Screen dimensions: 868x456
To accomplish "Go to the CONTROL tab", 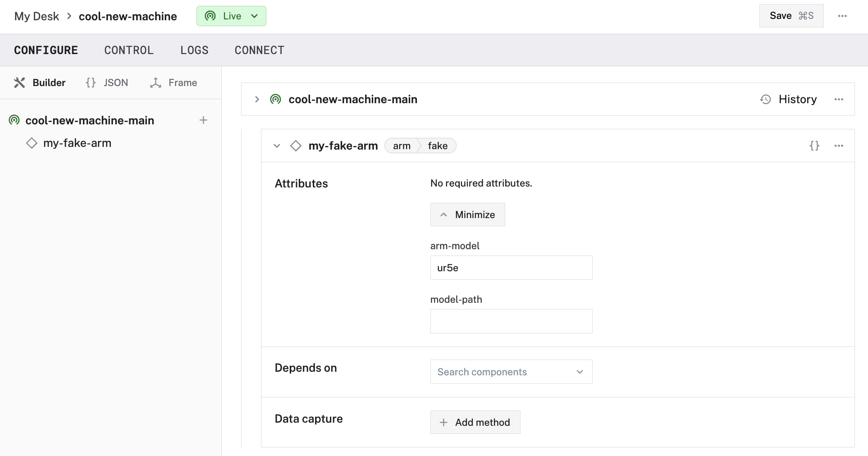I will [129, 50].
